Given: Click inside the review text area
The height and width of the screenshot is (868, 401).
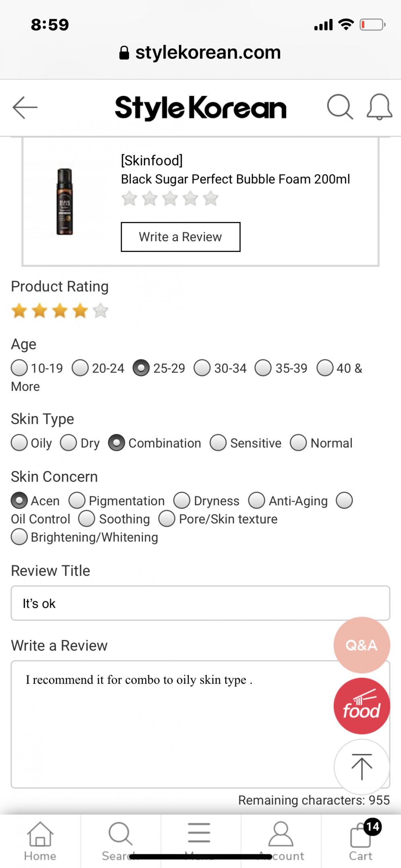Looking at the screenshot, I should (200, 725).
